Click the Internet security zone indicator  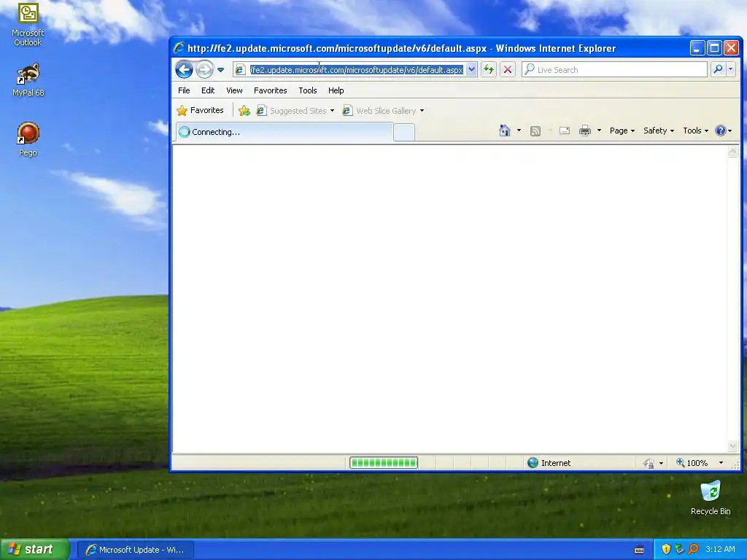point(549,463)
